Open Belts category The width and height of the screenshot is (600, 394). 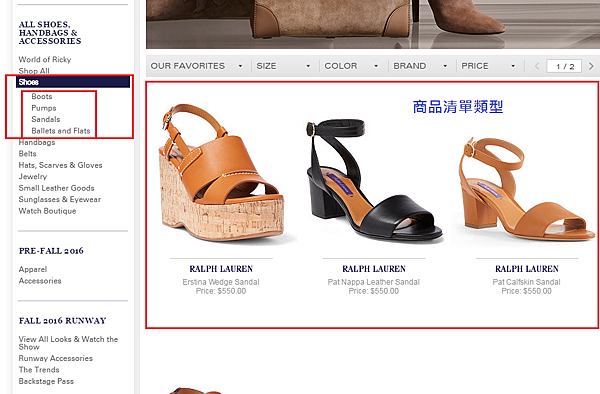pyautogui.click(x=28, y=154)
